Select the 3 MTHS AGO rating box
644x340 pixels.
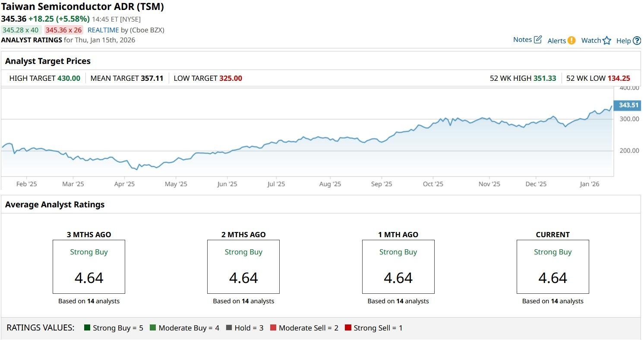pyautogui.click(x=89, y=267)
